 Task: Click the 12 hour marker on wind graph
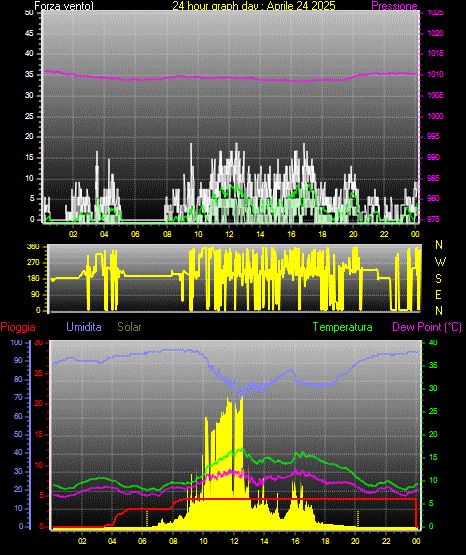(x=229, y=234)
